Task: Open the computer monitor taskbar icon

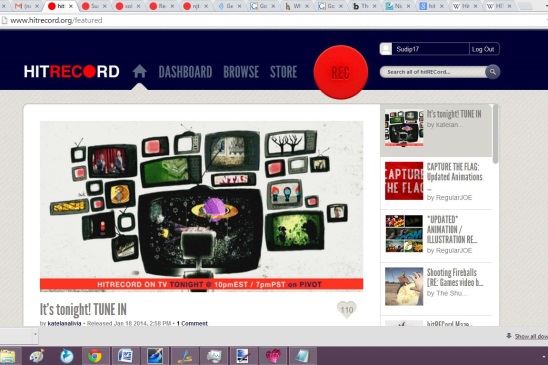Action: click(x=214, y=356)
